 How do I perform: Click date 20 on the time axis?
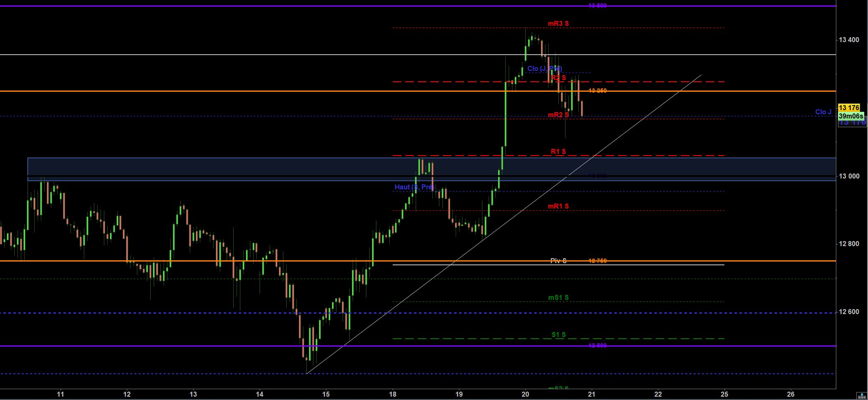click(525, 394)
